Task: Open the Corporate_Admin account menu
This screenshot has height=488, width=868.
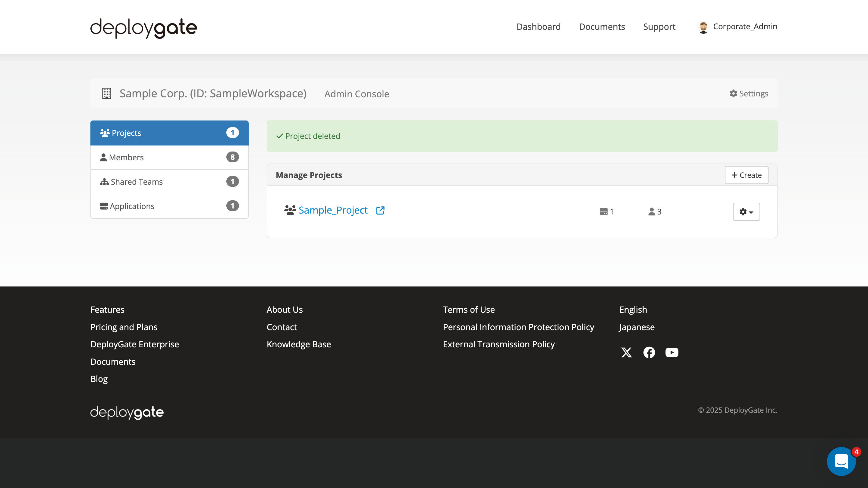Action: (745, 27)
